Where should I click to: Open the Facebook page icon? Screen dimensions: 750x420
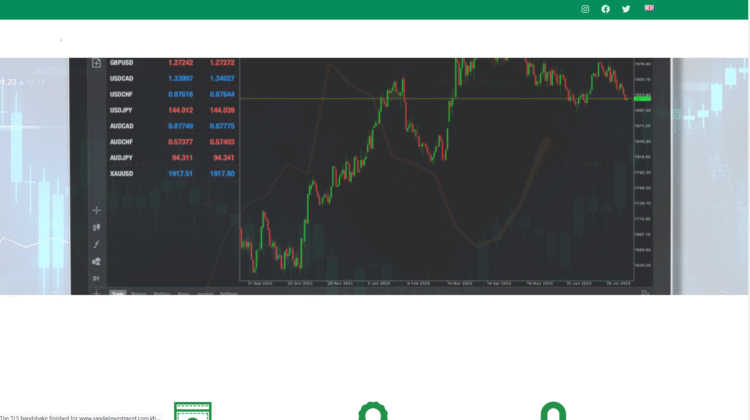[x=605, y=9]
